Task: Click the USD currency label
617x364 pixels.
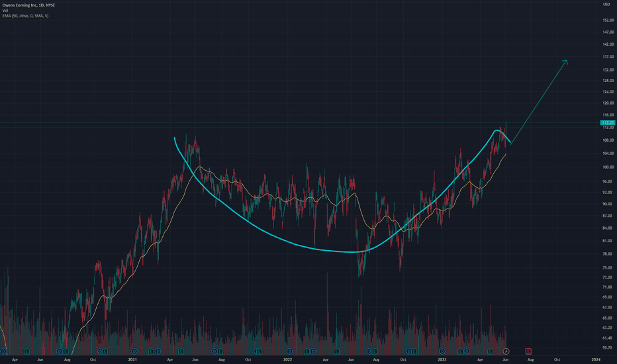Action: 606,5
